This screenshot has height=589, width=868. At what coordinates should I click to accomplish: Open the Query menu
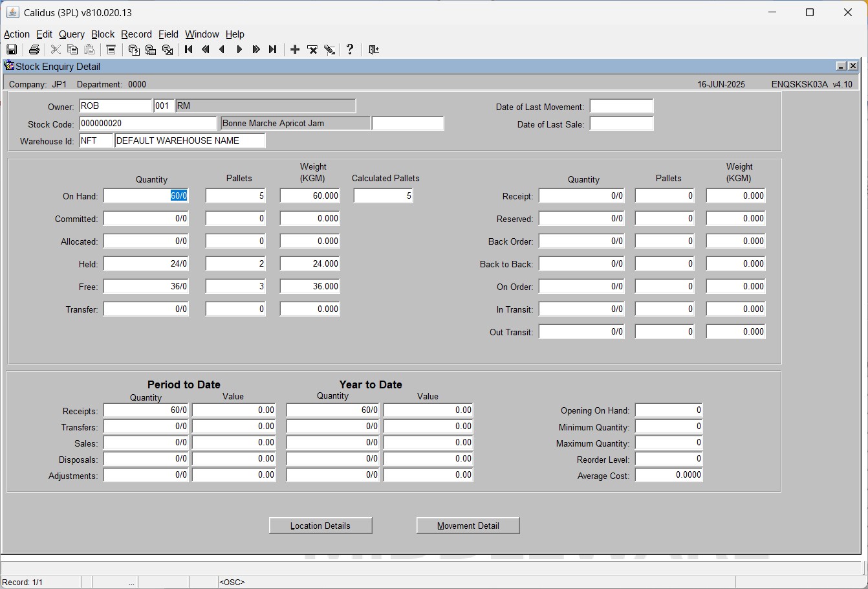72,34
